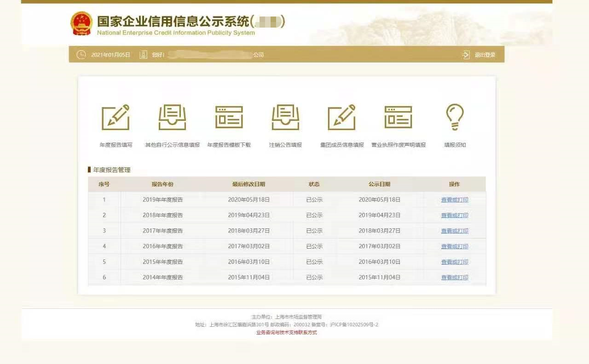
Task: View or print the 2019年年度报告
Action: click(x=455, y=200)
